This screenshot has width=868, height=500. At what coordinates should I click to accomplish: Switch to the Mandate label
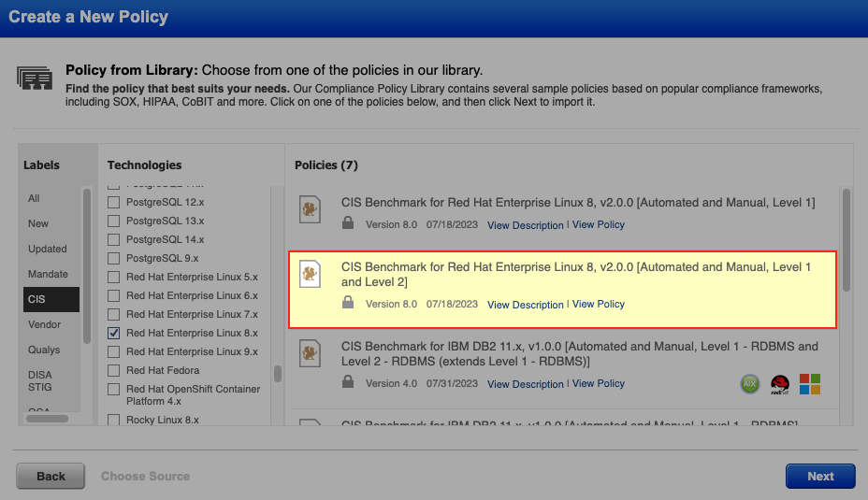coord(48,274)
